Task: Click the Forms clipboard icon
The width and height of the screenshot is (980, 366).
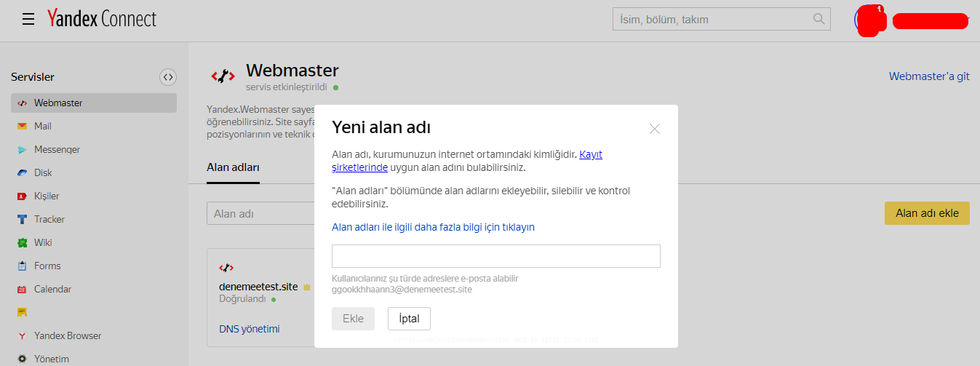Action: tap(22, 266)
